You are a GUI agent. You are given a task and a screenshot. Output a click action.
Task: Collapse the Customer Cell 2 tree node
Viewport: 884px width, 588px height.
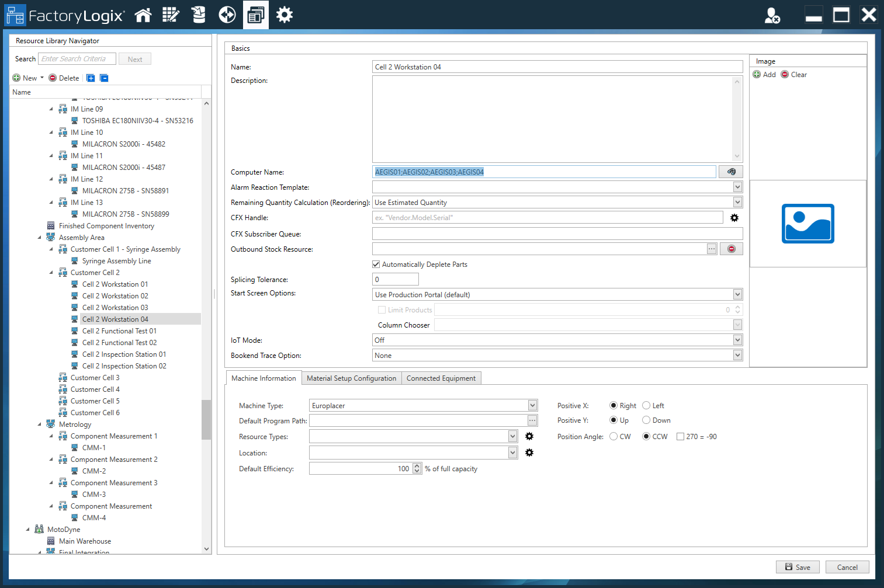click(x=51, y=273)
